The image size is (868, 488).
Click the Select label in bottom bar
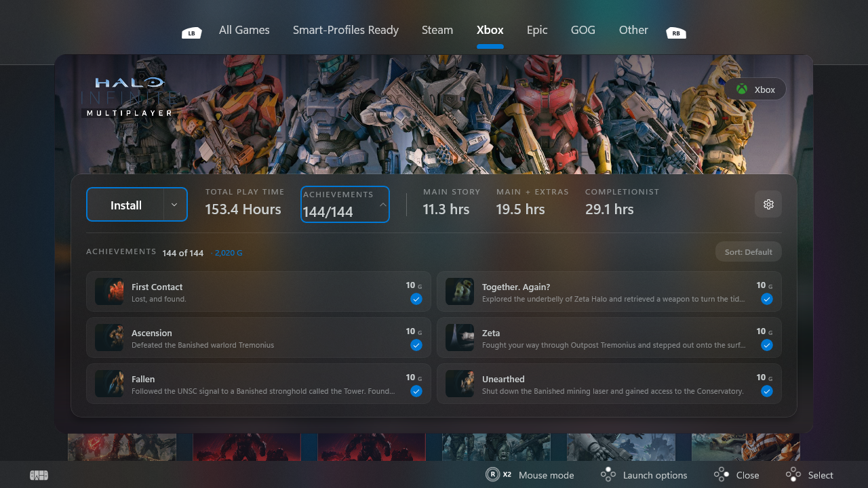pos(821,475)
